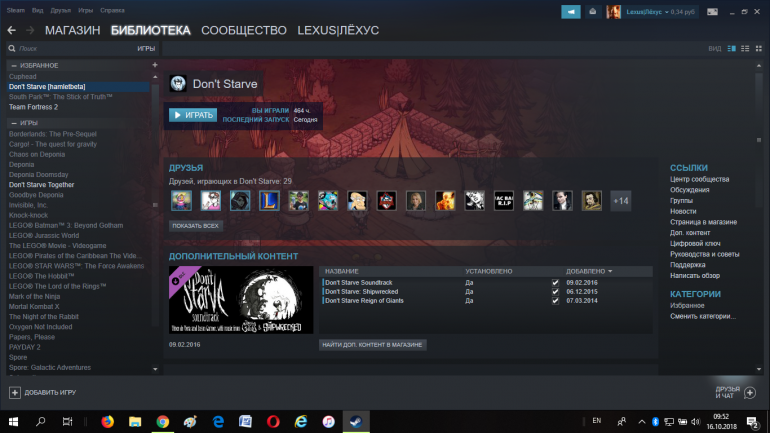Image resolution: width=770 pixels, height=433 pixels.
Task: Open the Windows Start menu
Action: (13, 422)
